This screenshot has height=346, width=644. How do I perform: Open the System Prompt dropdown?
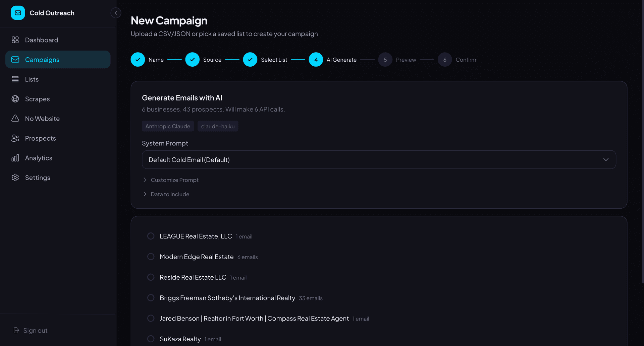378,159
